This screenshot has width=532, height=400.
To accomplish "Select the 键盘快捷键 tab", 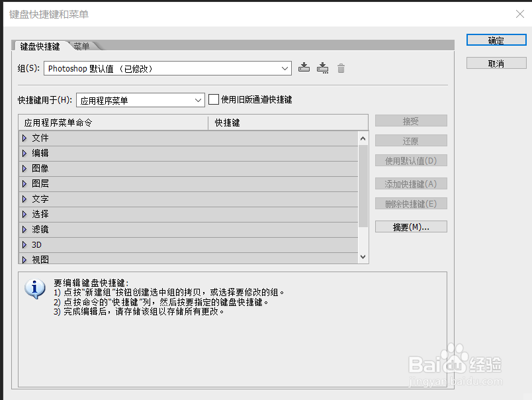I will [x=40, y=47].
